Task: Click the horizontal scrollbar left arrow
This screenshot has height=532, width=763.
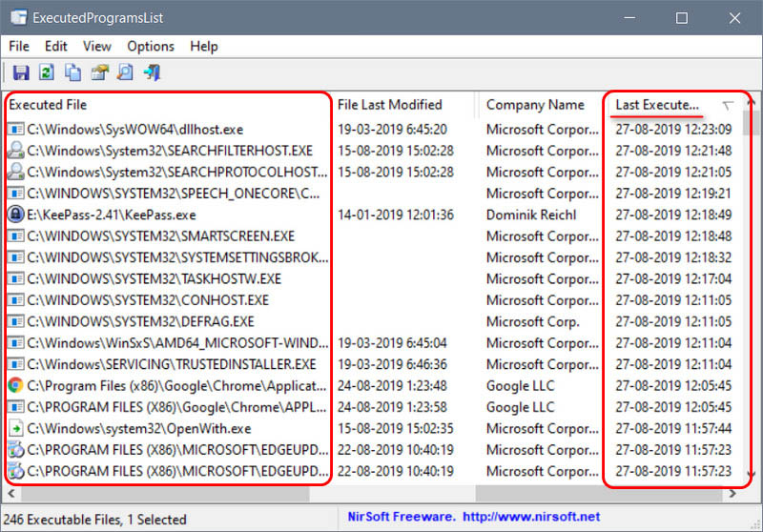Action: 11,494
